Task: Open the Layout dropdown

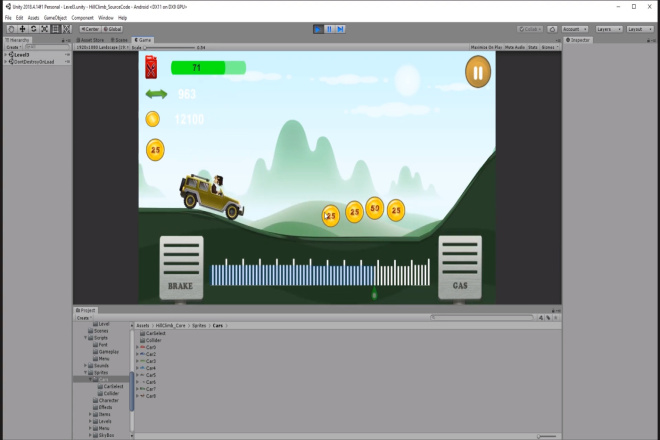Action: coord(640,29)
